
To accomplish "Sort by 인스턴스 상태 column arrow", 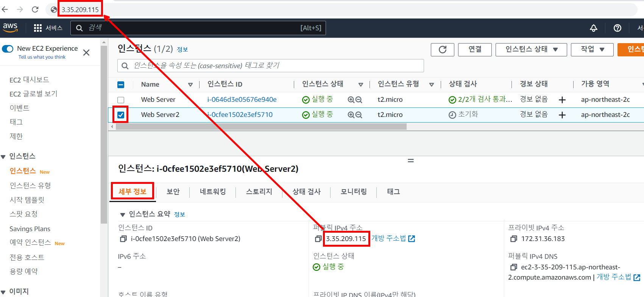I will 361,85.
